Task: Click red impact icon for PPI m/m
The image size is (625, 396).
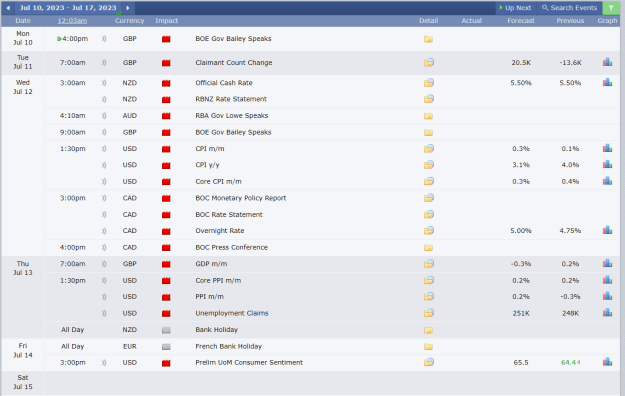Action: pos(166,297)
